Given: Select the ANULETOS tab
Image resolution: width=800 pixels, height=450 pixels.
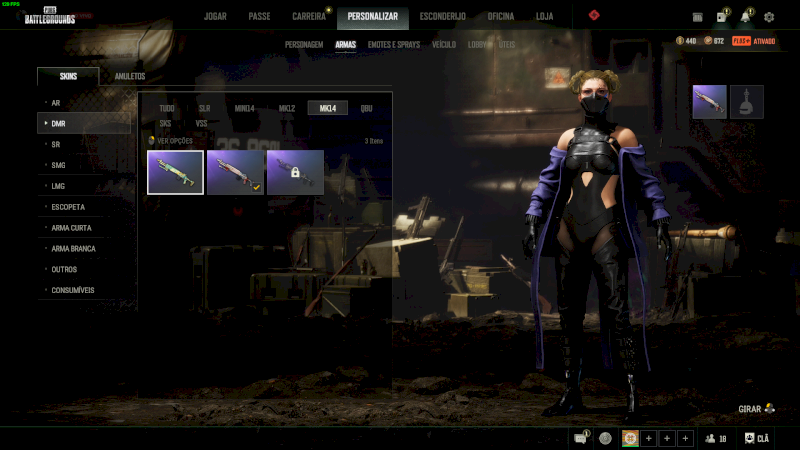Looking at the screenshot, I should point(130,76).
